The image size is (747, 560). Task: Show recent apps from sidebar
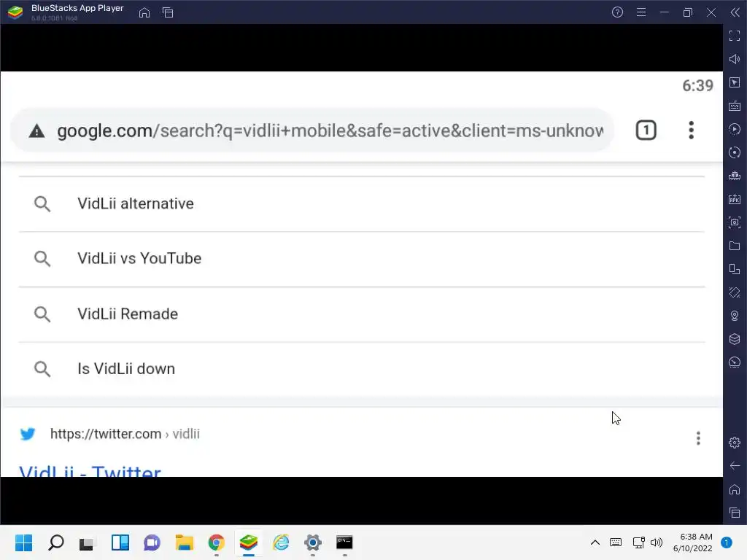point(735,513)
